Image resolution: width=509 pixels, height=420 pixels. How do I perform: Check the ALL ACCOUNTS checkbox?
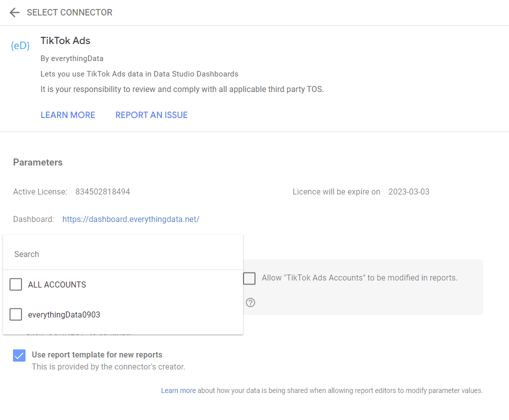(16, 284)
